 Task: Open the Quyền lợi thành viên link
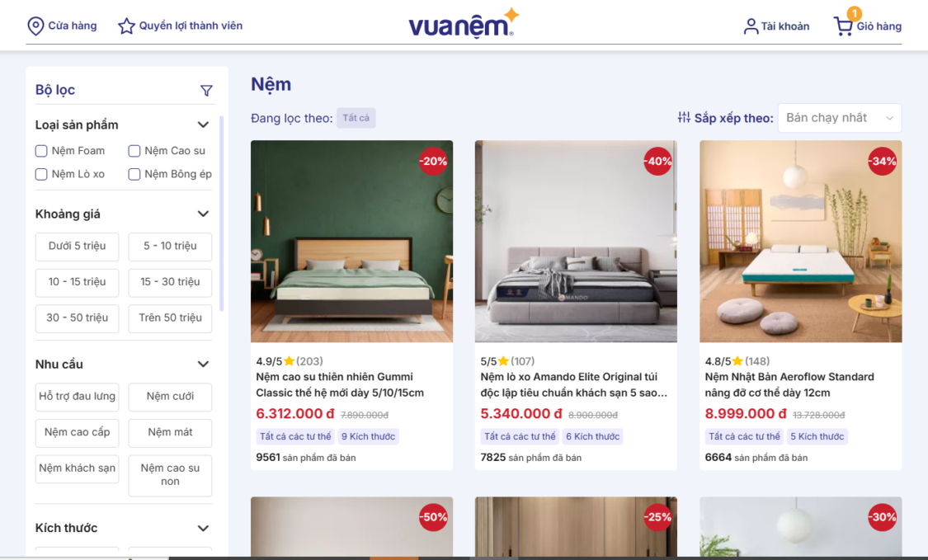point(191,26)
